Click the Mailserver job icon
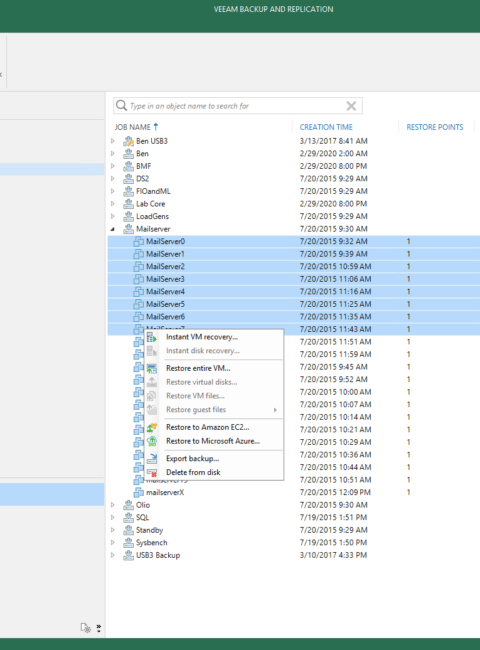The width and height of the screenshot is (480, 650). (x=128, y=229)
